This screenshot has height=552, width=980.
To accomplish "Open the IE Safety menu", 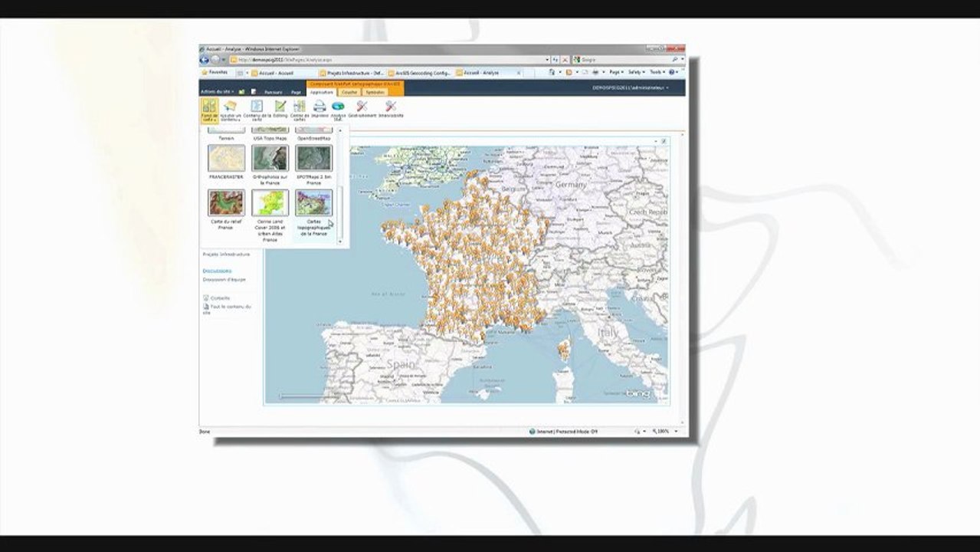I will 635,72.
